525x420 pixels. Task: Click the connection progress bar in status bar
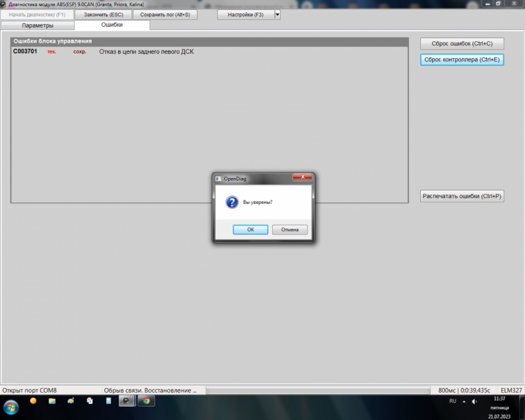(318, 390)
